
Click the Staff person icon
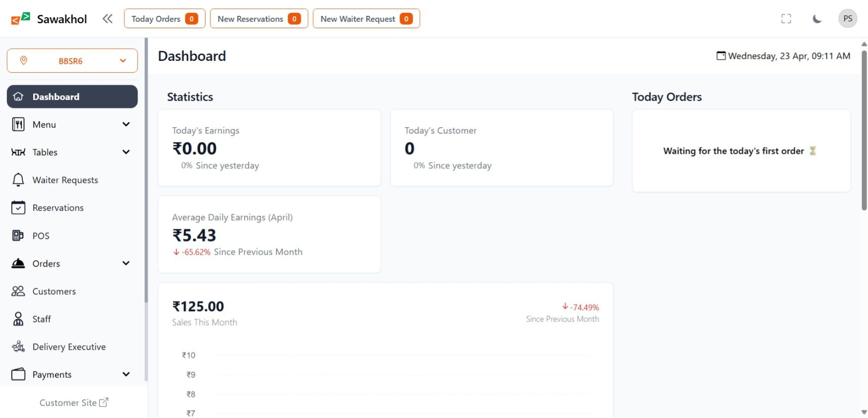[18, 319]
